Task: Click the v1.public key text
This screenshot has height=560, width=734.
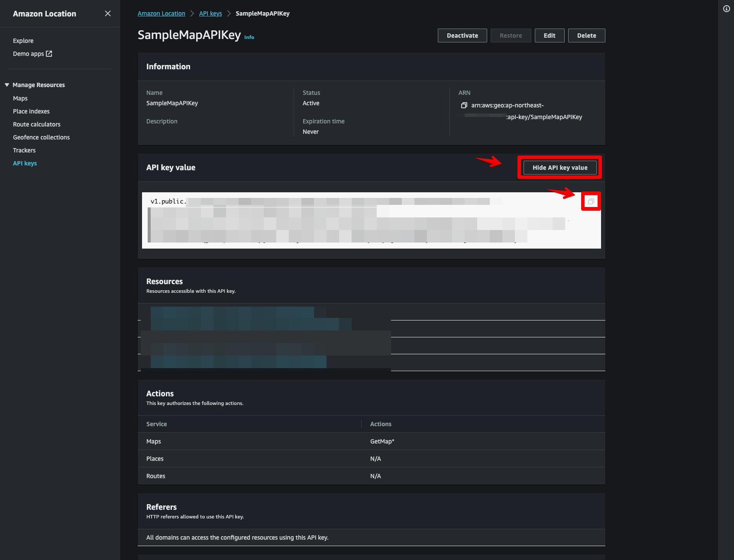Action: pos(168,201)
